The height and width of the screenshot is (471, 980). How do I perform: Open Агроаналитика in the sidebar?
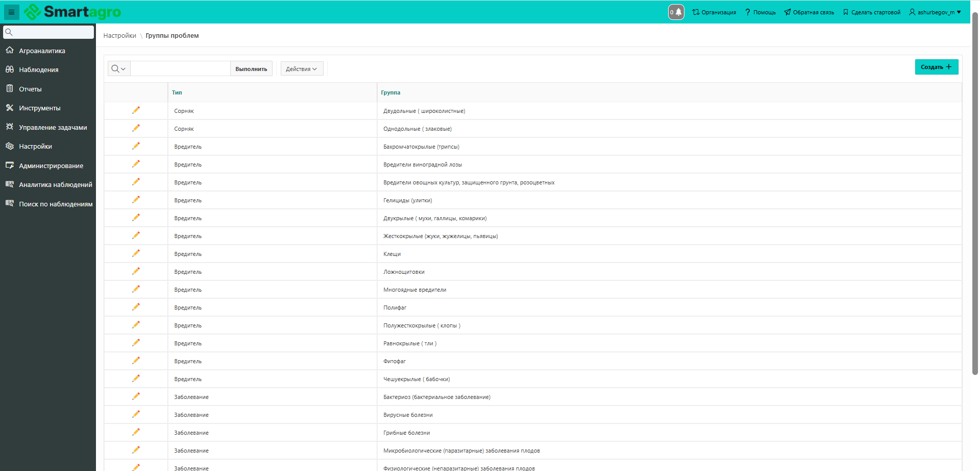42,51
